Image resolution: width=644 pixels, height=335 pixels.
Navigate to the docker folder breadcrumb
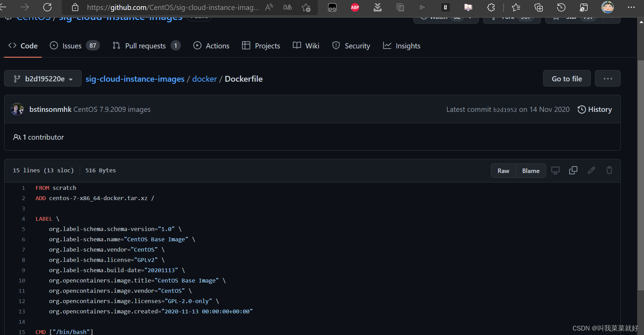[205, 79]
